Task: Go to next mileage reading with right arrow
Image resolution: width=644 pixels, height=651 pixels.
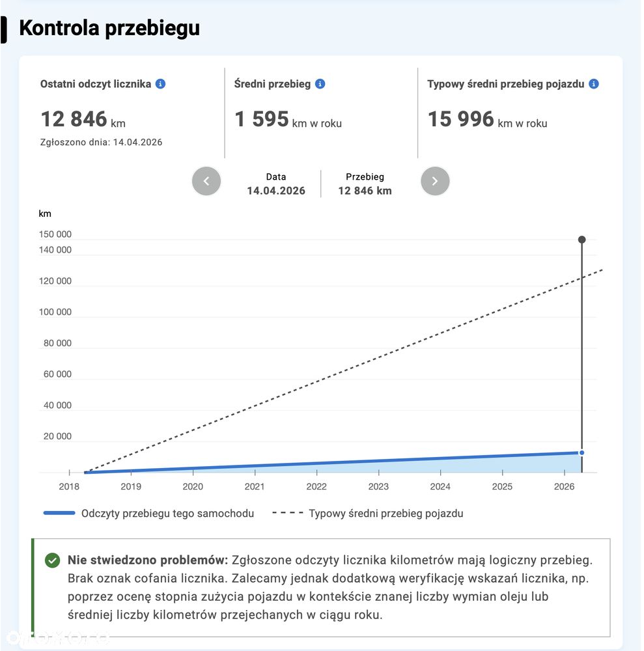Action: coord(435,181)
